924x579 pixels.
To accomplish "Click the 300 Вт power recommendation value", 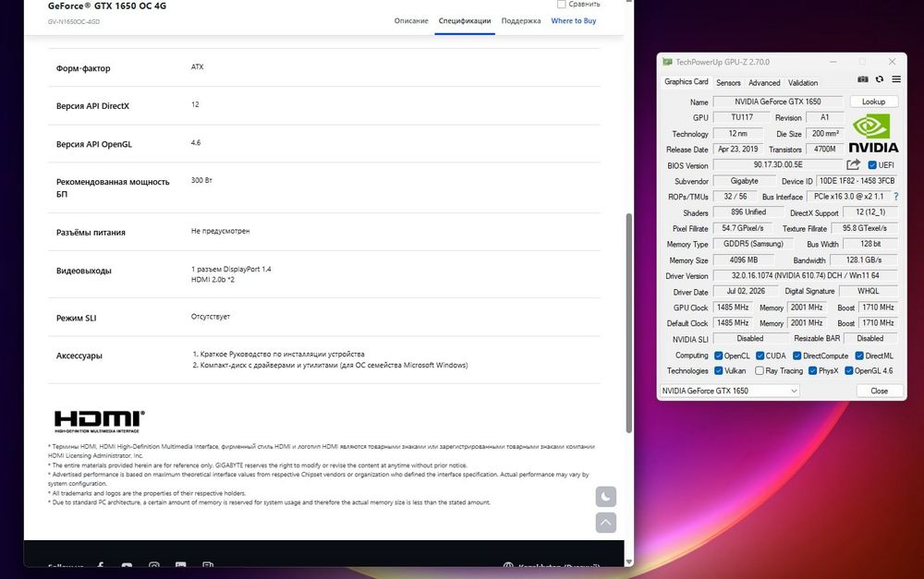I will coord(201,180).
